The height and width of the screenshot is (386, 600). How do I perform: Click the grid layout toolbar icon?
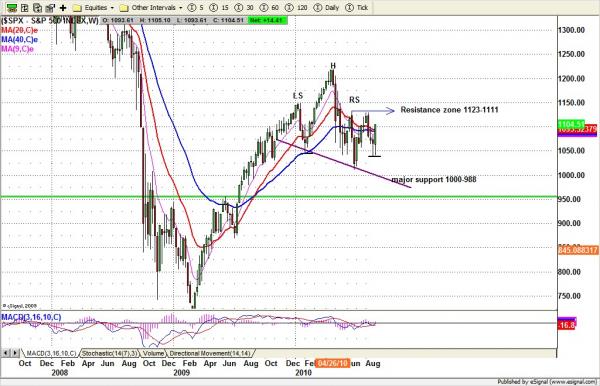click(25, 7)
